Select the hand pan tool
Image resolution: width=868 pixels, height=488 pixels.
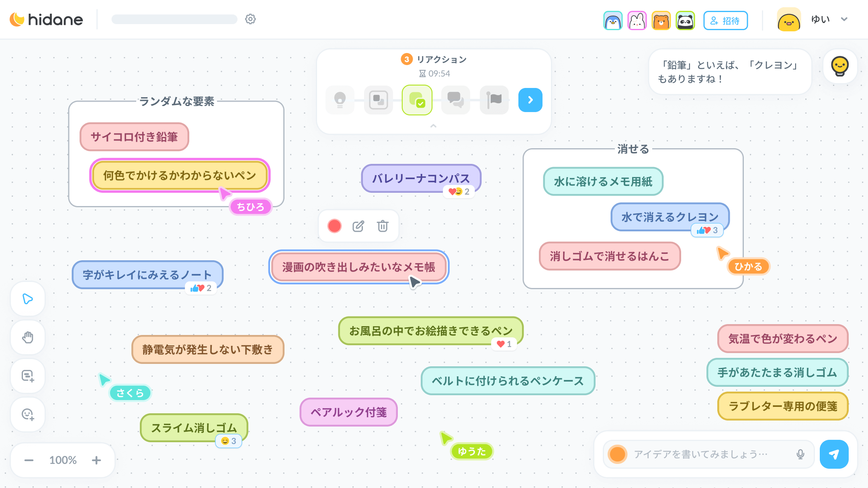click(x=28, y=337)
